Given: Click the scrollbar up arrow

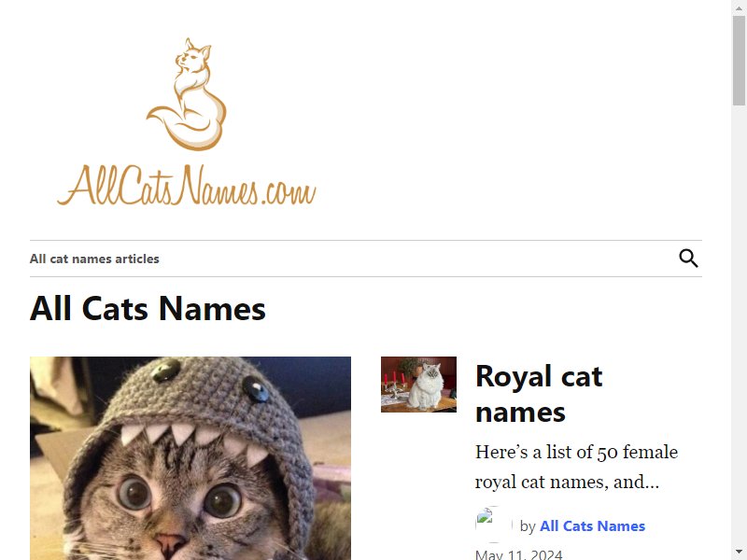Looking at the screenshot, I should pos(739,7).
